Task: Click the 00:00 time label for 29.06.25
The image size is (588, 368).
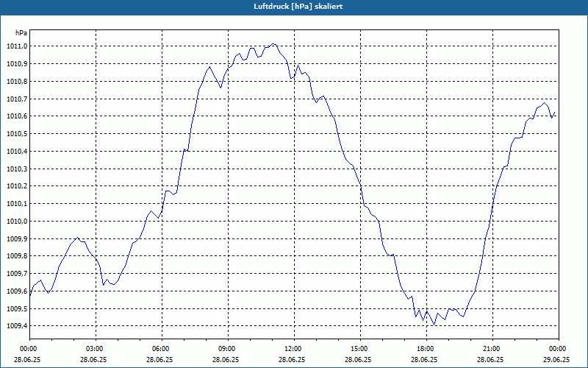Action: point(556,349)
